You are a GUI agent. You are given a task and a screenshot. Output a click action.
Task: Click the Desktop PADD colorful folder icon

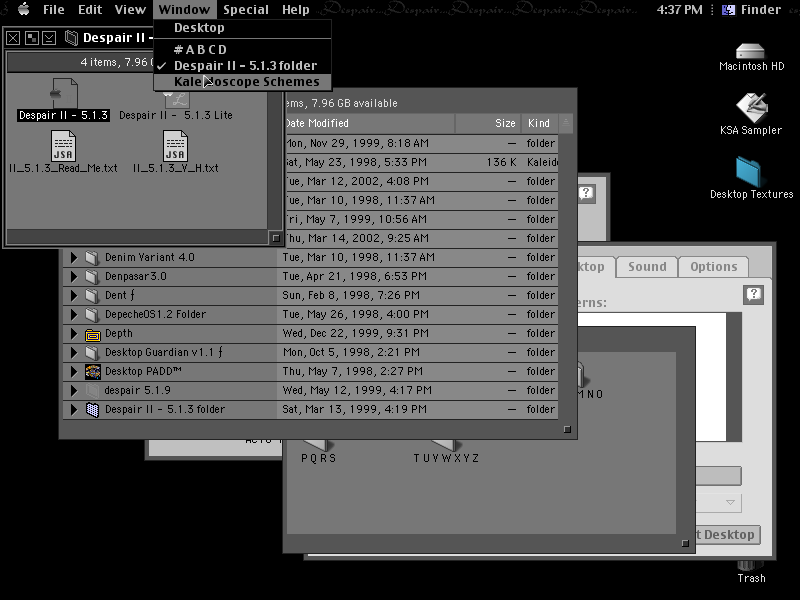point(93,371)
